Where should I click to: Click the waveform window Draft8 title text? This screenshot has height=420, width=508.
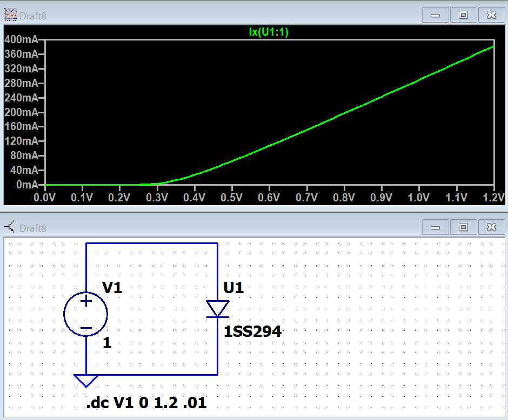pos(33,16)
